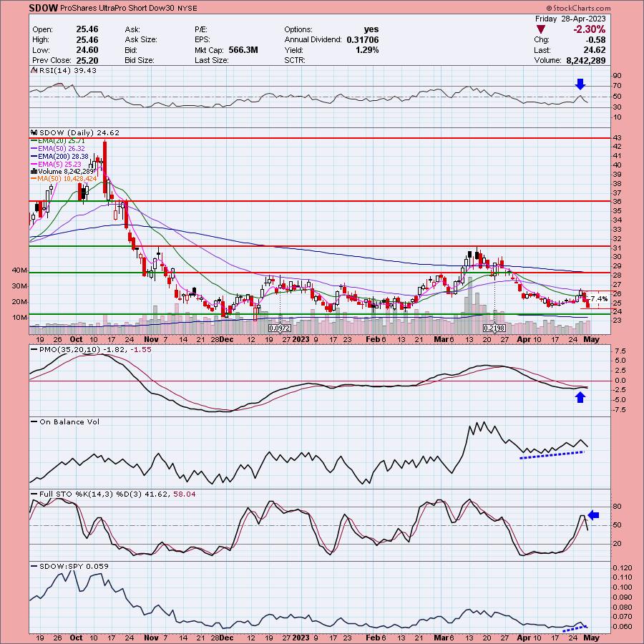Click the SCTR label

tap(295, 60)
